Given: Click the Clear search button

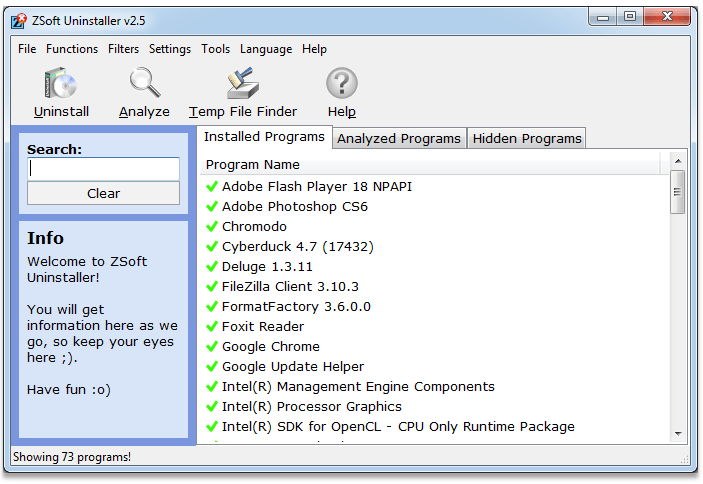Looking at the screenshot, I should [104, 193].
